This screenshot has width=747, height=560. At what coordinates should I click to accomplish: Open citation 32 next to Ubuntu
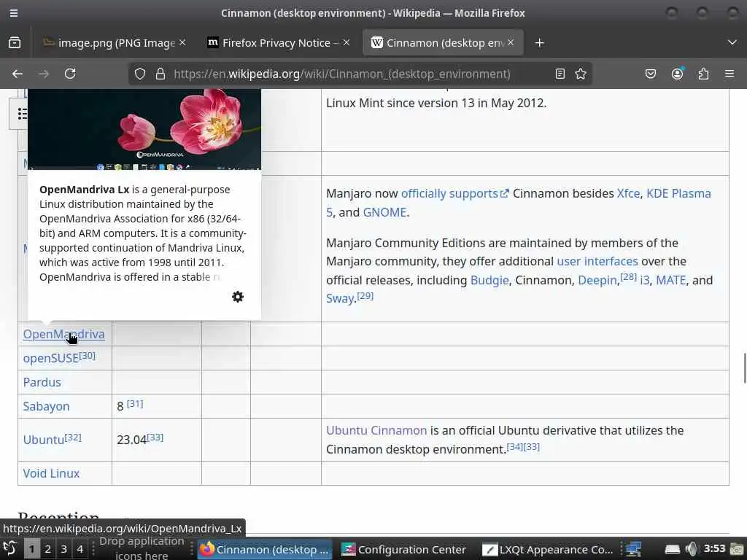pos(73,437)
